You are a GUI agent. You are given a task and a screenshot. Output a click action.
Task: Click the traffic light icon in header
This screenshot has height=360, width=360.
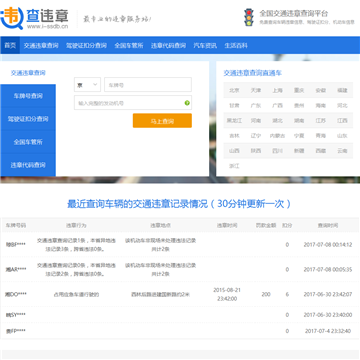(249, 17)
